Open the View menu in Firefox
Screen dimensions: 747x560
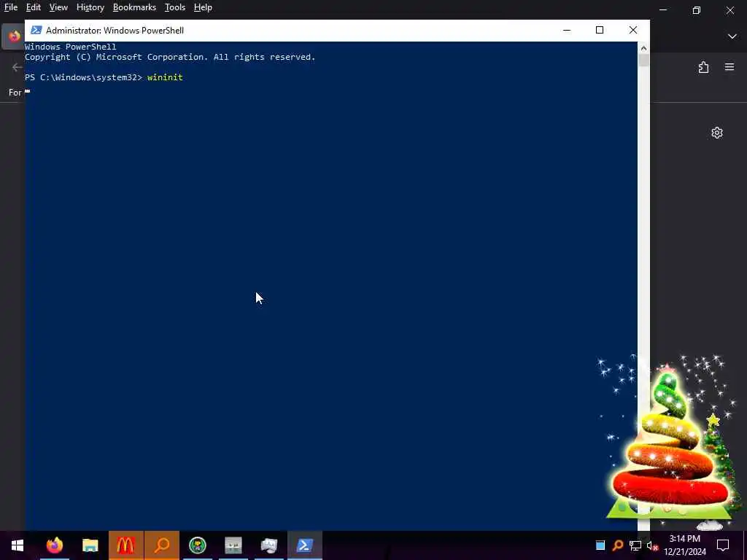point(58,7)
